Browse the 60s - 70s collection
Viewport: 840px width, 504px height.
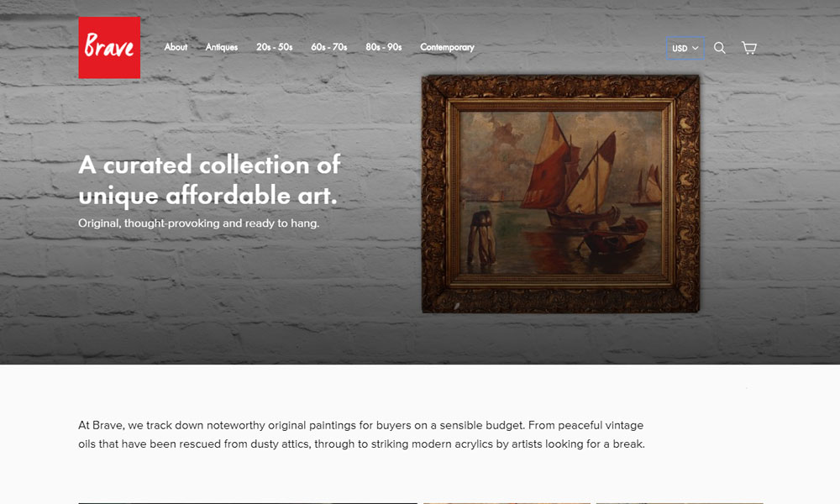329,47
